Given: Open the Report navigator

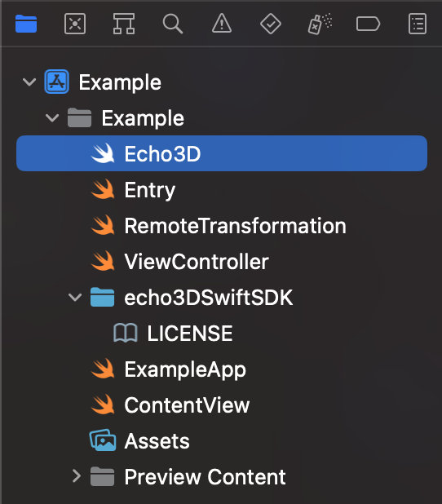Looking at the screenshot, I should click(418, 24).
